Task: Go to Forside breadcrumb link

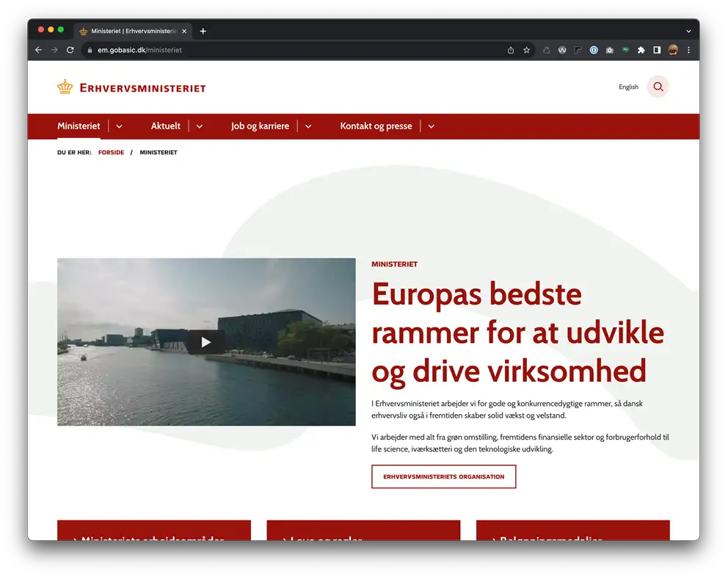Action: point(111,153)
